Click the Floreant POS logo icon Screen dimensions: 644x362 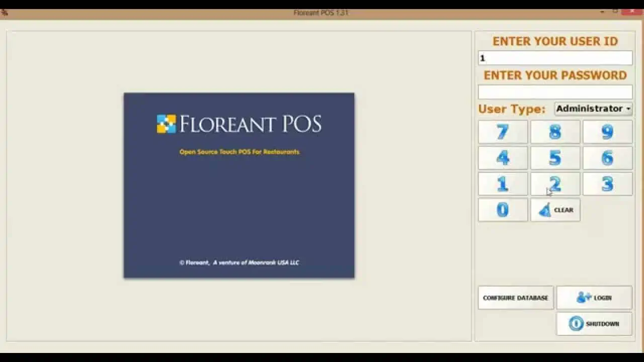point(166,124)
